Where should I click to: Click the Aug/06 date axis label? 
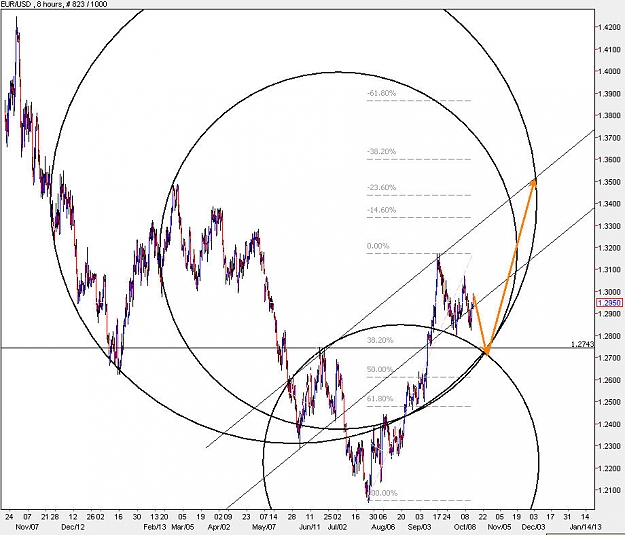383,527
